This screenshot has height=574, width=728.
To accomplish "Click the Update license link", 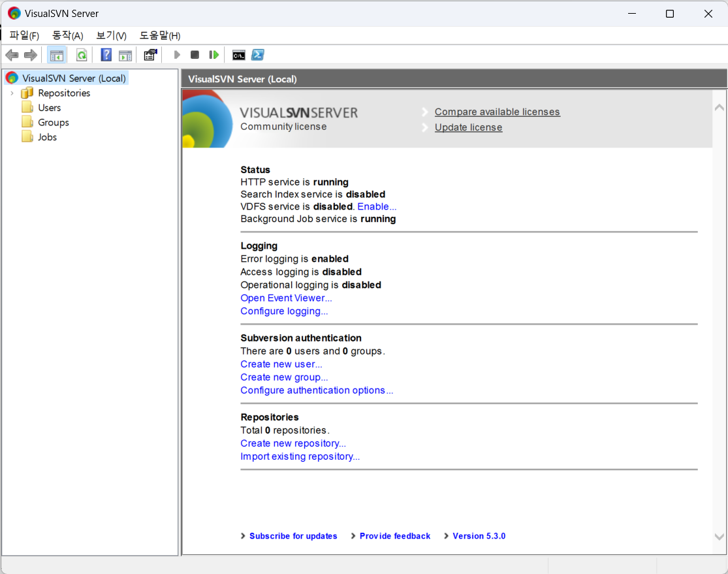I will coord(468,127).
